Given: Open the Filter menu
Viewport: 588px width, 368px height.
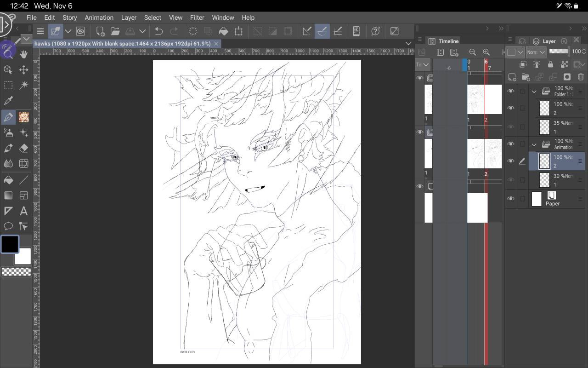Looking at the screenshot, I should tap(197, 17).
